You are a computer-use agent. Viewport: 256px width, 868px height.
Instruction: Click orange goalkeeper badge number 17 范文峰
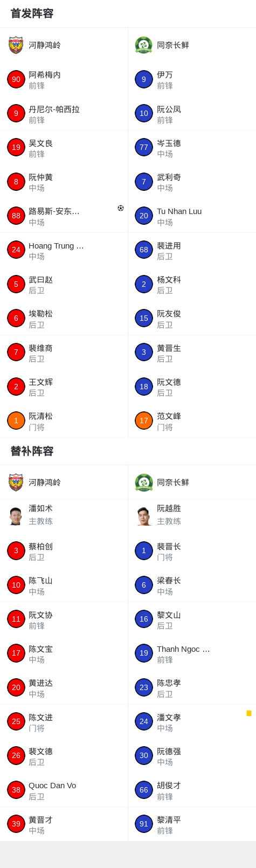tap(144, 421)
